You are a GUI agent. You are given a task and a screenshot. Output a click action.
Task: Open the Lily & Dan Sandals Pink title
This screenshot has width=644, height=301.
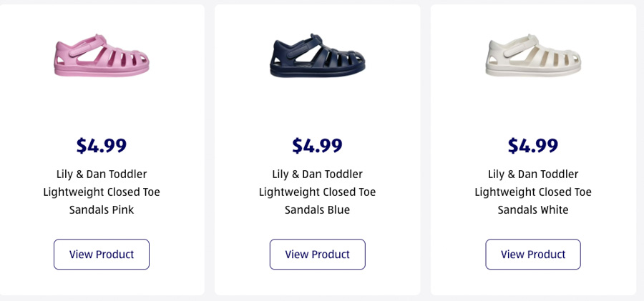pyautogui.click(x=102, y=192)
